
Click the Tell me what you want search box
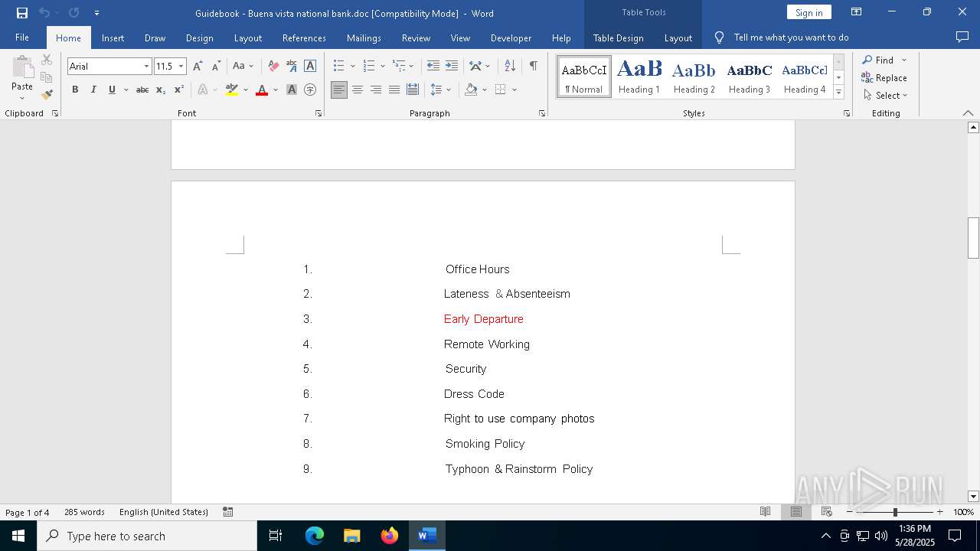pos(791,37)
